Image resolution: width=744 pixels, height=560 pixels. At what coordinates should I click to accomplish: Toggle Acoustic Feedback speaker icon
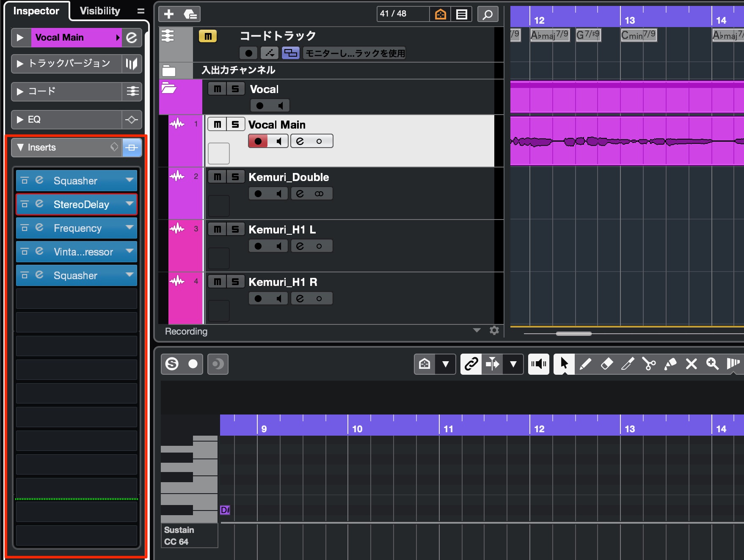tap(539, 364)
